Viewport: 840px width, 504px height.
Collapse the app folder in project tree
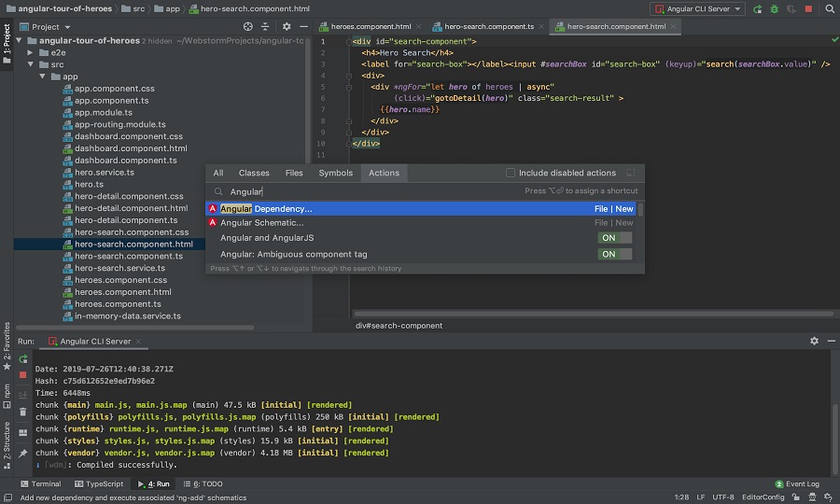click(43, 77)
